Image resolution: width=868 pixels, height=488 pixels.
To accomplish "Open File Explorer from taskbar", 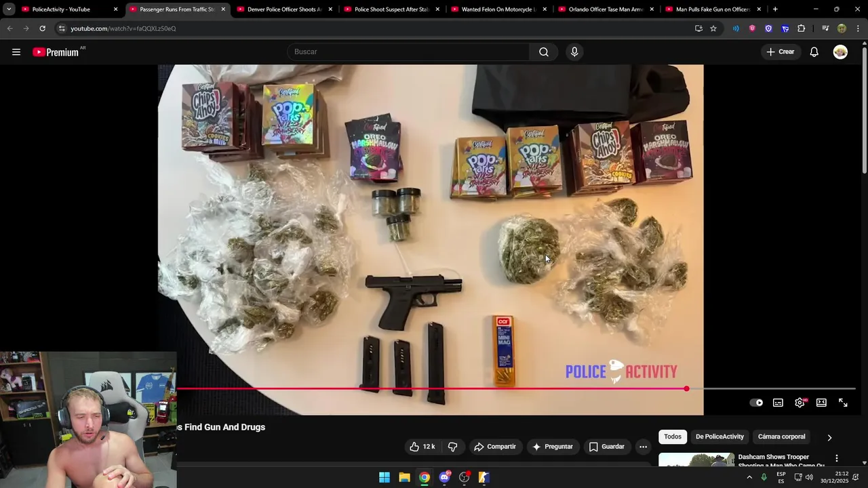I will (404, 477).
